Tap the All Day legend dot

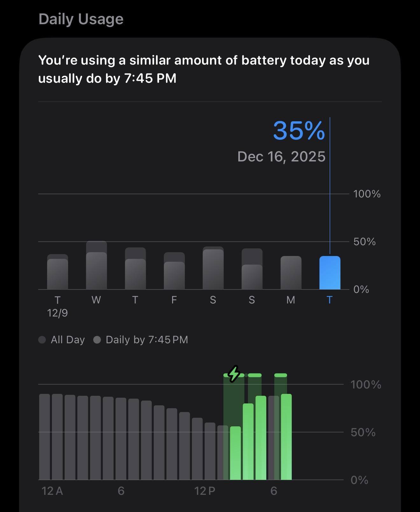(x=42, y=340)
